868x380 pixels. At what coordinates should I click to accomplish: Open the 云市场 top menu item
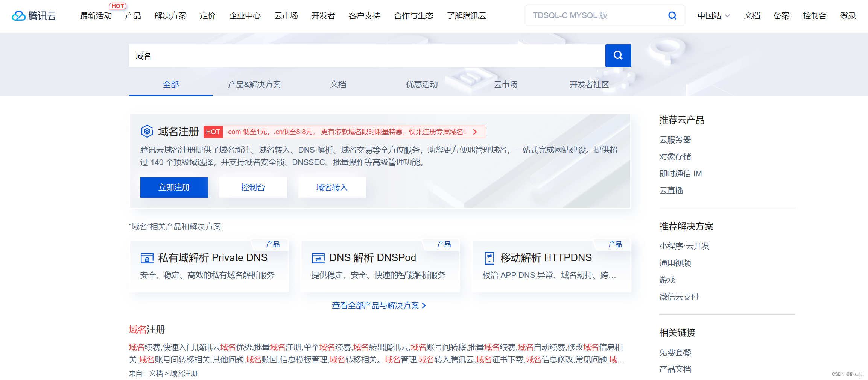286,16
